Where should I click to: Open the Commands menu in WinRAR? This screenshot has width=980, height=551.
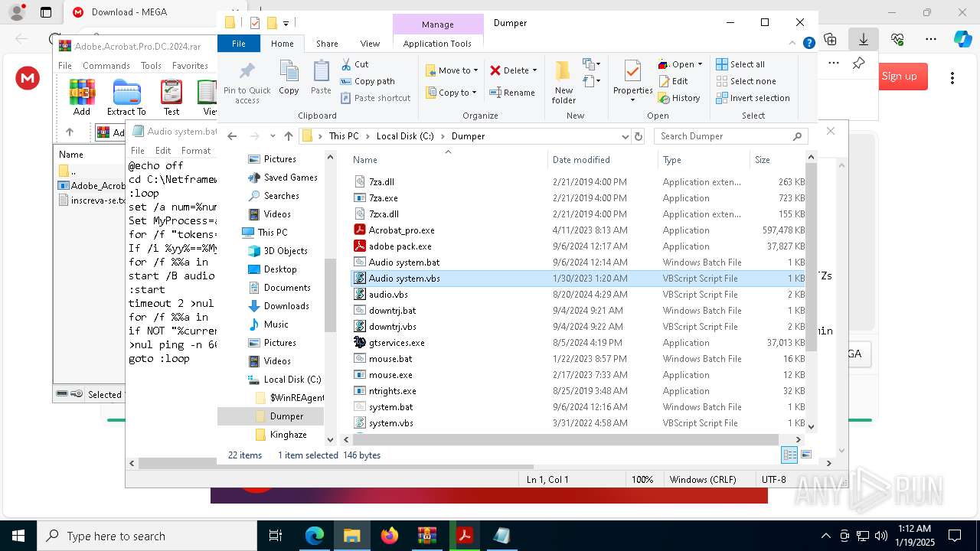point(106,66)
